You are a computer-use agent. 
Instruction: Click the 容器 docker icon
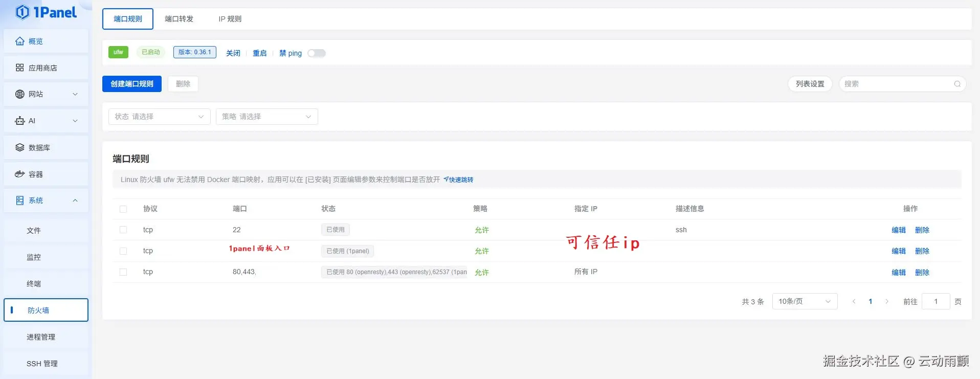(x=20, y=174)
